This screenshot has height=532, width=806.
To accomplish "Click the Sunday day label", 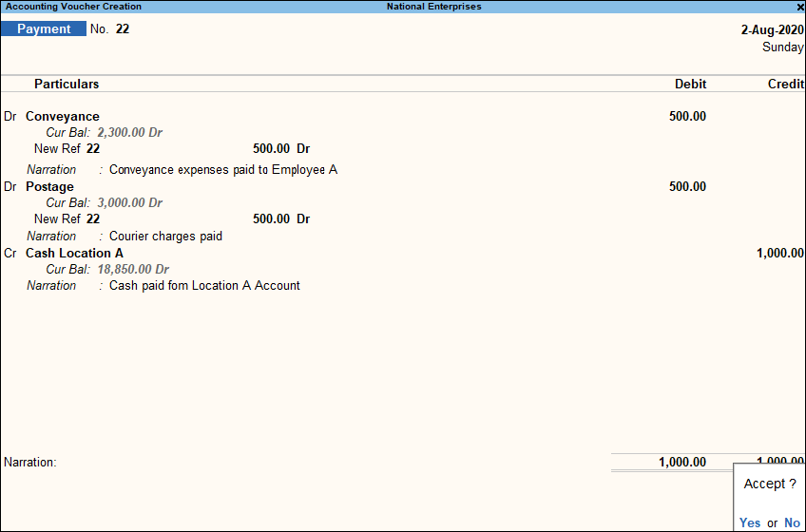I will point(782,47).
